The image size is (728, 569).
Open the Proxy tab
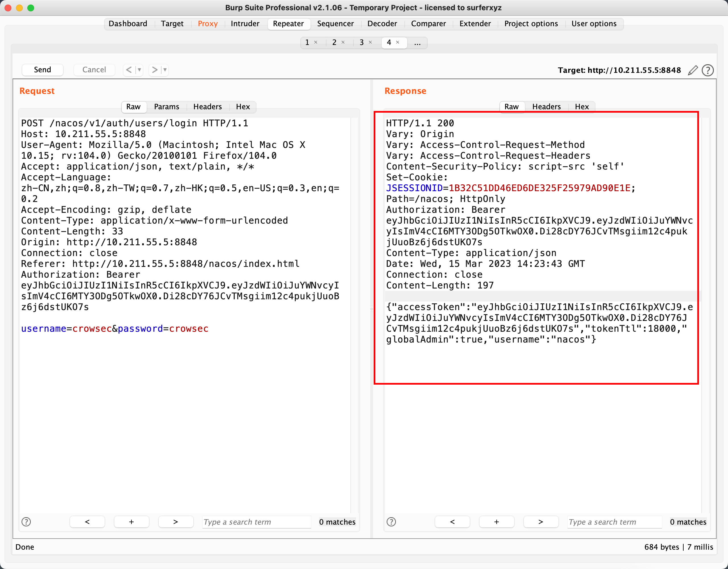[x=208, y=24]
